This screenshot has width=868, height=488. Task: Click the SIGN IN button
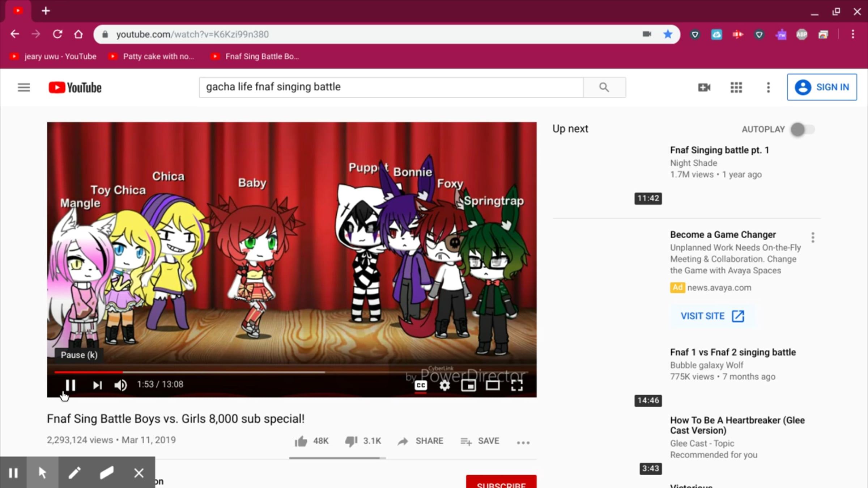point(822,87)
